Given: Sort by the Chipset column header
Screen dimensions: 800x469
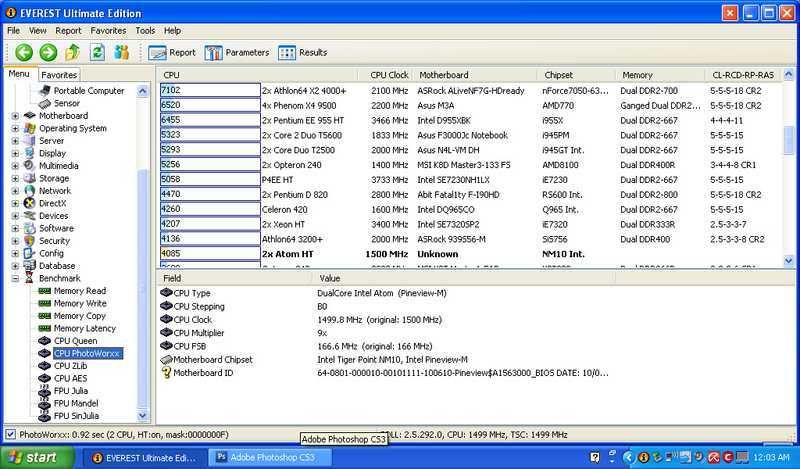Looking at the screenshot, I should pyautogui.click(x=576, y=75).
